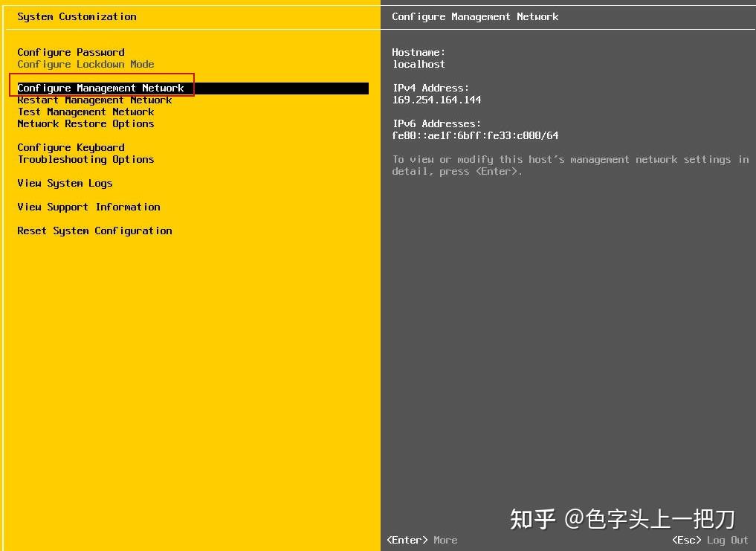Viewport: 756px width, 551px height.
Task: Open Troubleshooting Options
Action: [x=85, y=159]
